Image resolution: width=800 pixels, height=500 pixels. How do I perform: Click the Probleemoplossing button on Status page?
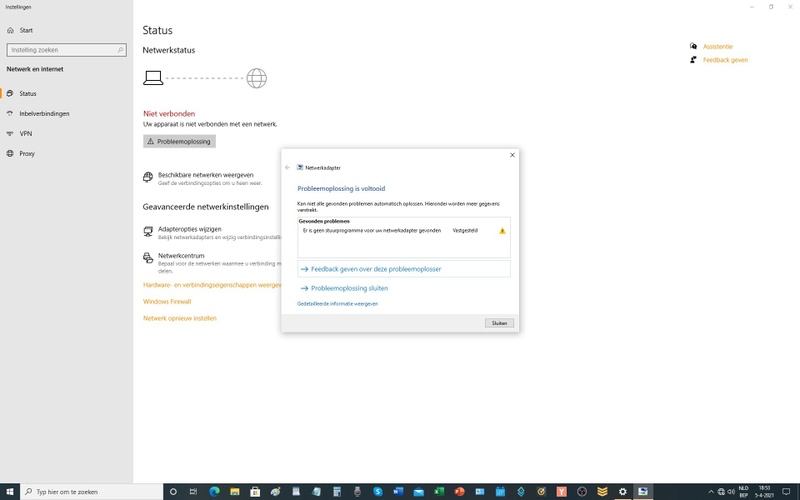179,141
